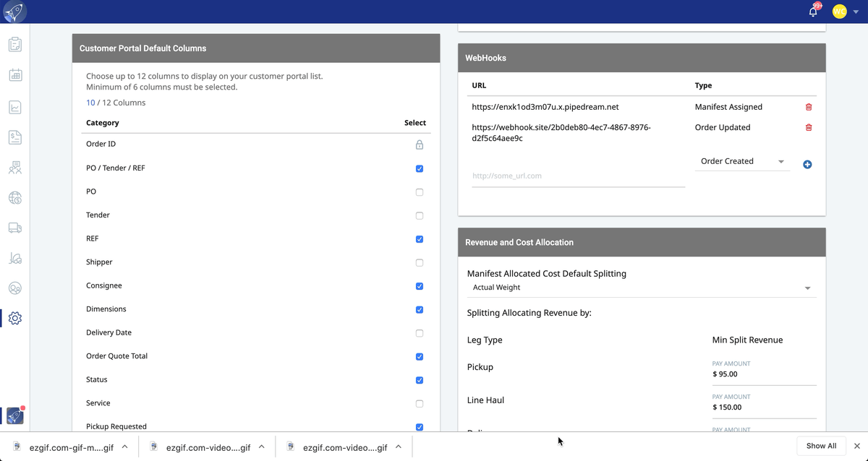The width and height of the screenshot is (868, 461).
Task: Open the truck icon in sidebar
Action: [x=15, y=228]
